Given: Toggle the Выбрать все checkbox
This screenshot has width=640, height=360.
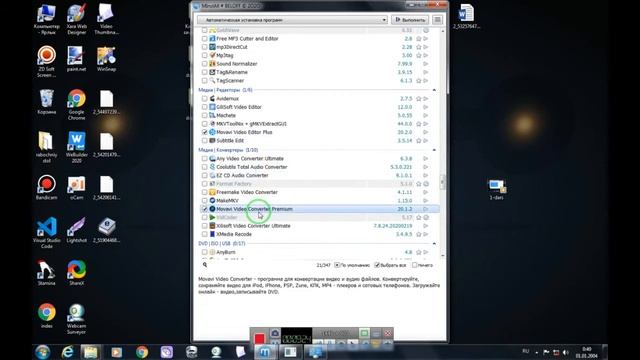Looking at the screenshot, I should (377, 265).
